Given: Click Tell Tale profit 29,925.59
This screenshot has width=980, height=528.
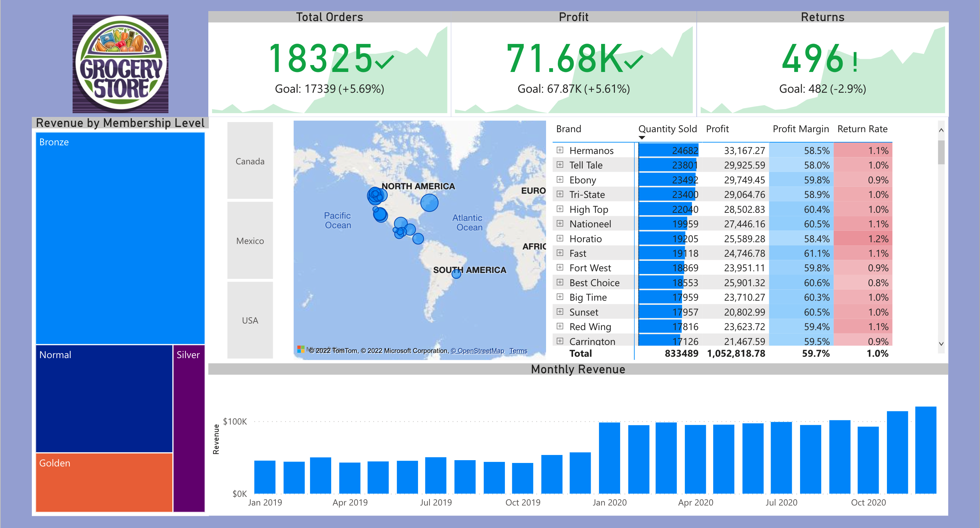Looking at the screenshot, I should [x=744, y=165].
